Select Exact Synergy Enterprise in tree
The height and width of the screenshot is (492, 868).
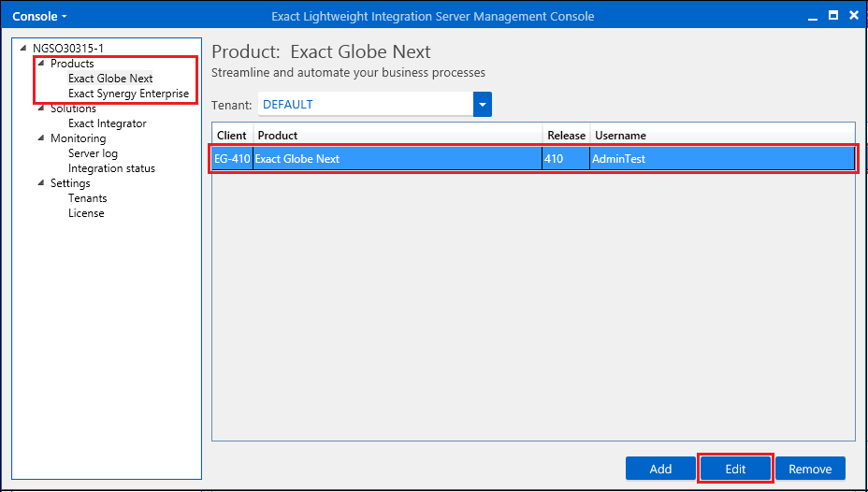(128, 94)
